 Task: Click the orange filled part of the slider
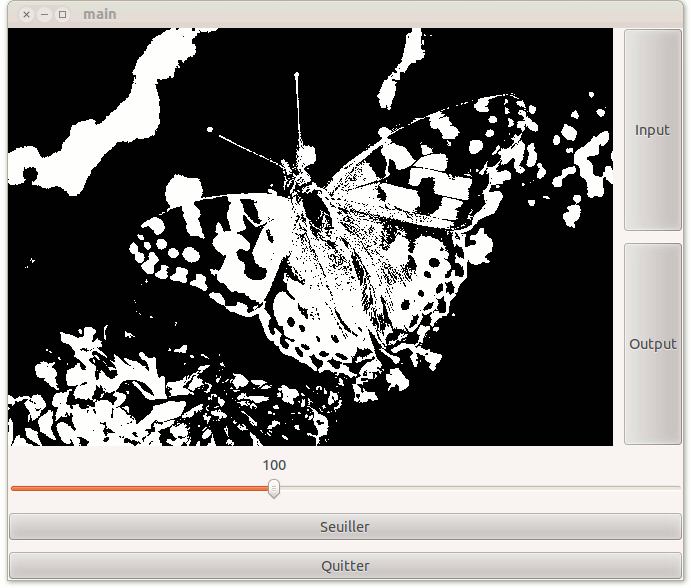(x=140, y=488)
